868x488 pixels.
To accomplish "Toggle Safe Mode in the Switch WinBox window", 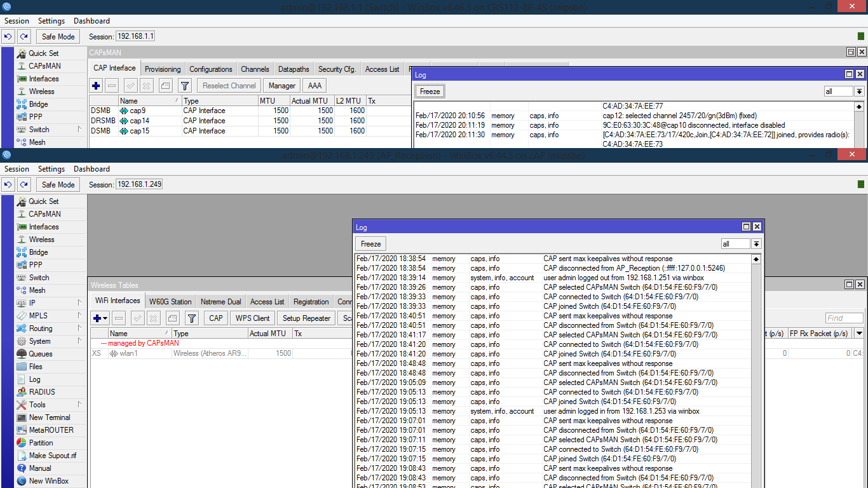I will coord(58,36).
